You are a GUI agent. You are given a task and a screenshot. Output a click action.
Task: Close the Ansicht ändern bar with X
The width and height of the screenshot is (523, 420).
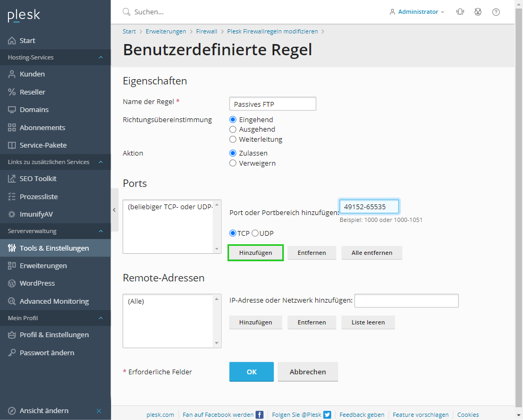(x=99, y=410)
